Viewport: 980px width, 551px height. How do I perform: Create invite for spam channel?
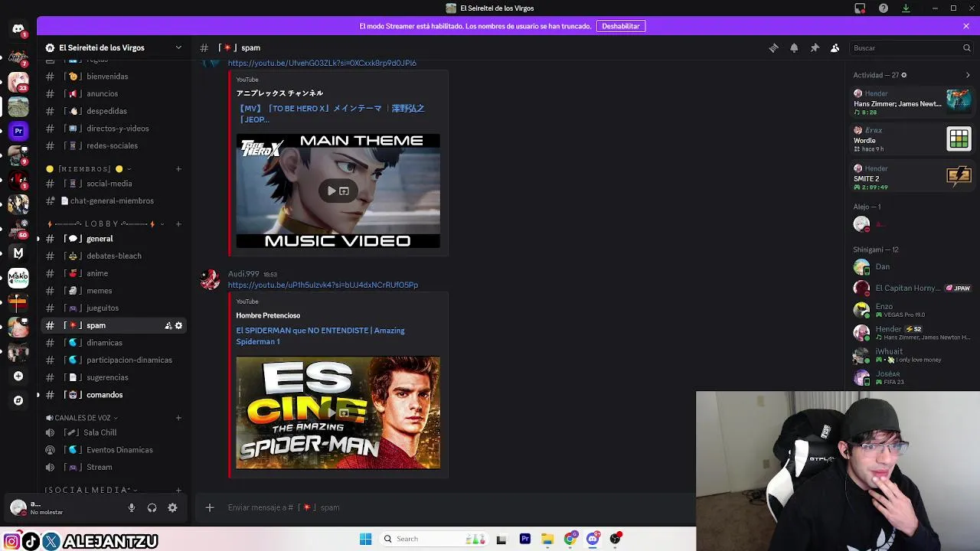[x=168, y=325]
